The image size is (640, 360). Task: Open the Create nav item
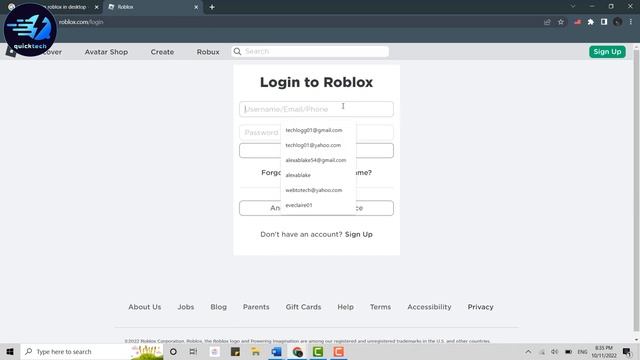coord(162,52)
